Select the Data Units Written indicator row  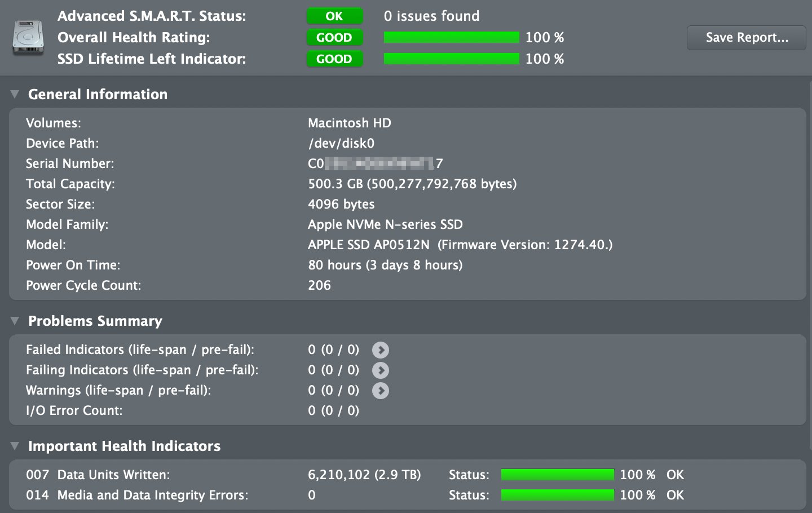[113, 475]
